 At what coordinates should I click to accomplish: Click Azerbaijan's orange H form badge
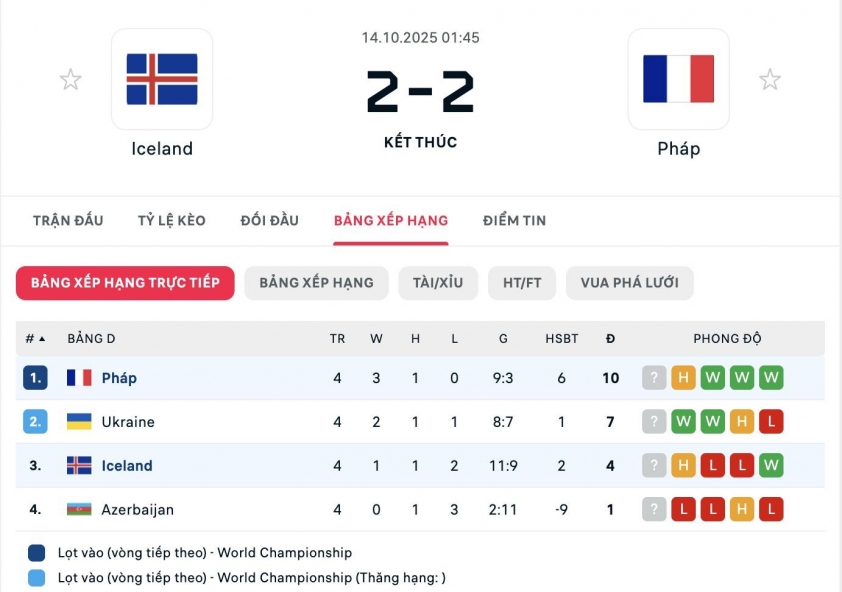pyautogui.click(x=742, y=510)
